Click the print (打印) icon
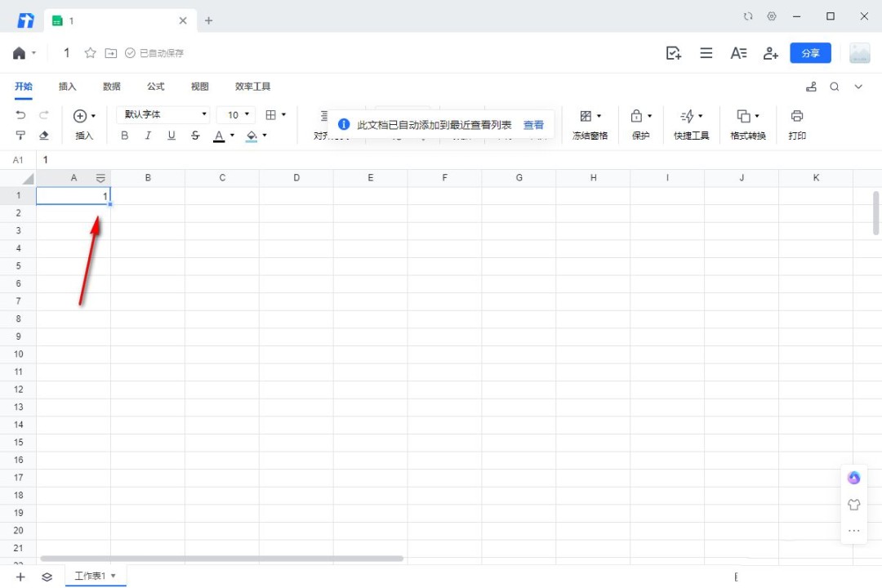Viewport: 882px width, 588px height. 797,116
